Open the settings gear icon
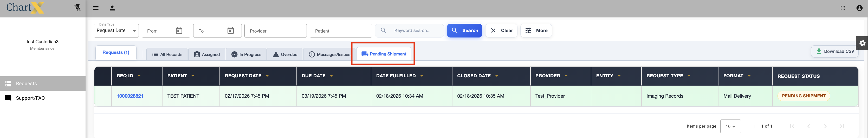The height and width of the screenshot is (138, 868). pyautogui.click(x=862, y=43)
